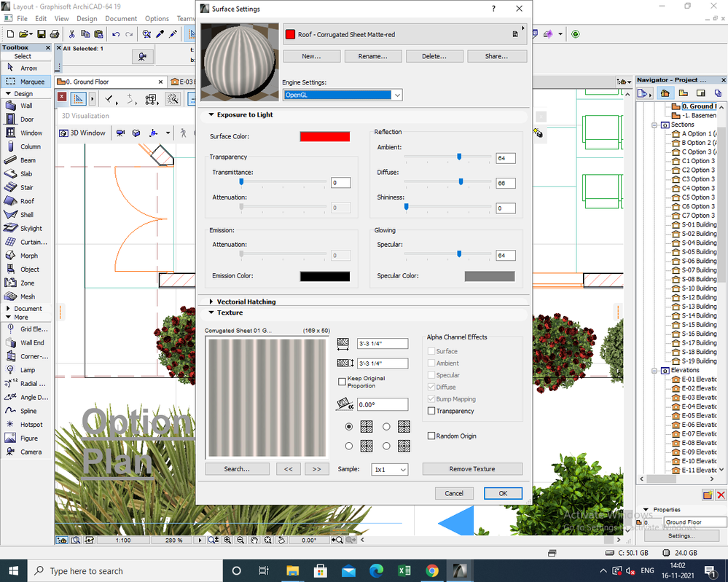This screenshot has width=728, height=582.
Task: Collapse the Exposure to Light section
Action: point(211,114)
